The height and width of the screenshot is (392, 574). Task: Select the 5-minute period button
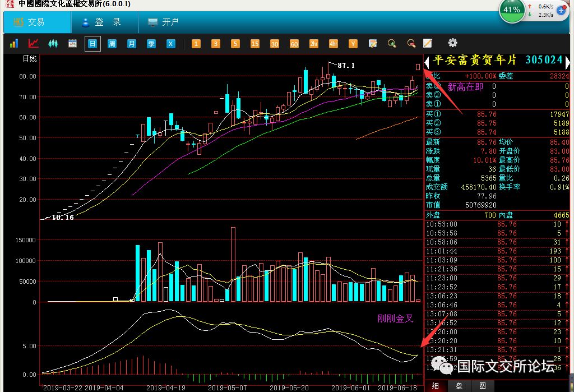pos(235,44)
